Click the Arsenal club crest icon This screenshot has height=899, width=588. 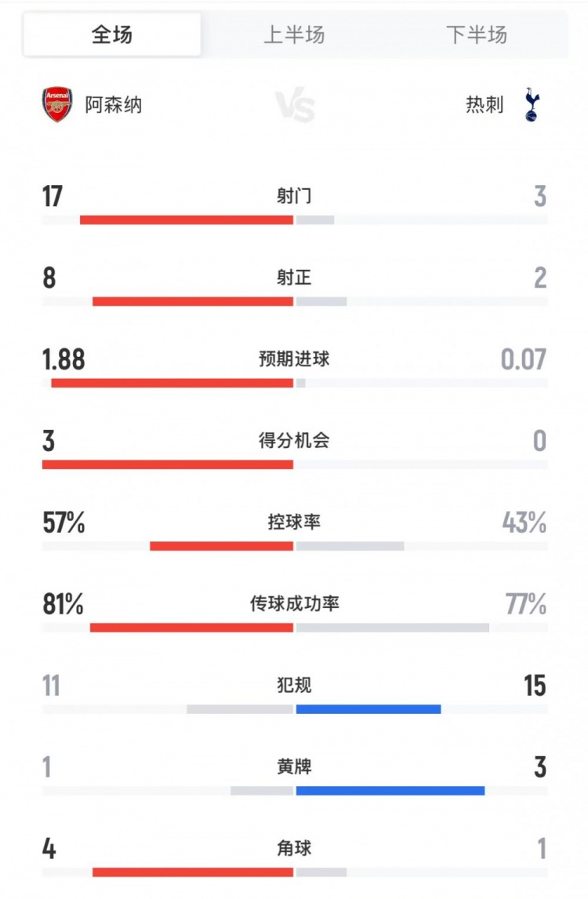57,105
